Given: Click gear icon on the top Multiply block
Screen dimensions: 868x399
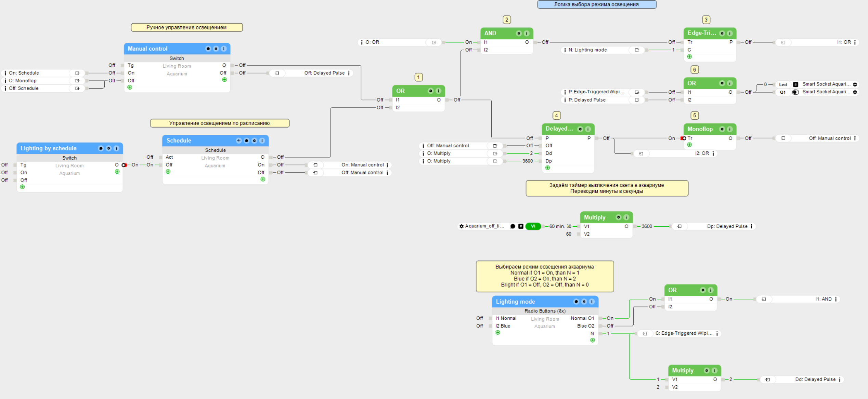Looking at the screenshot, I should 619,217.
